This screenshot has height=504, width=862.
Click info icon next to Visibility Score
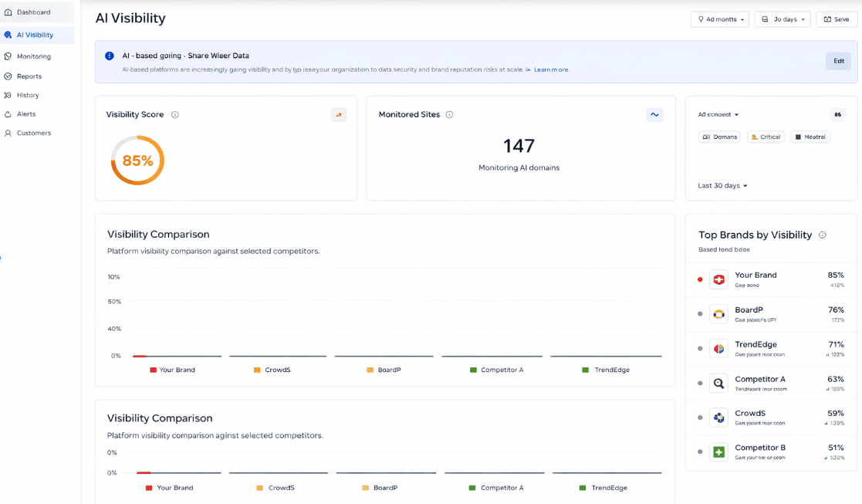[175, 115]
